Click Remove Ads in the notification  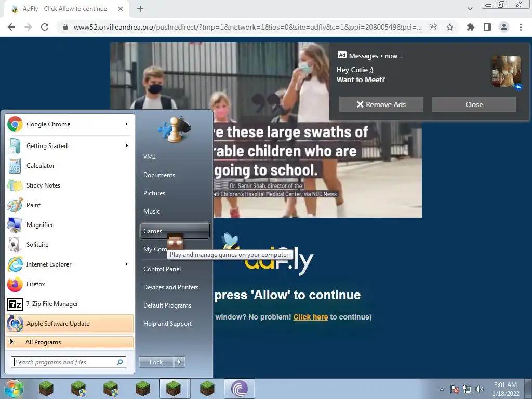[381, 104]
